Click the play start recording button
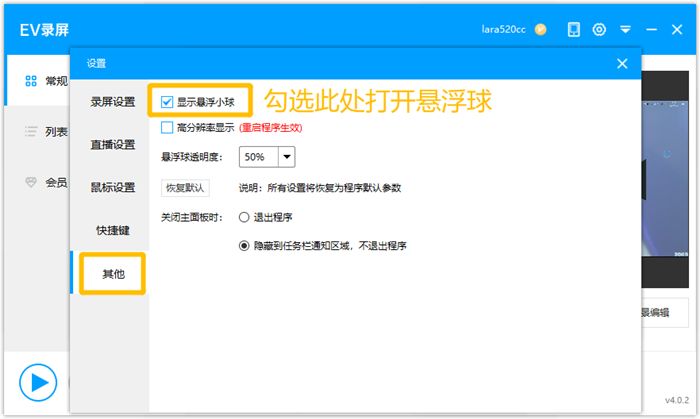Screen dimensions: 700x419 pos(38,382)
